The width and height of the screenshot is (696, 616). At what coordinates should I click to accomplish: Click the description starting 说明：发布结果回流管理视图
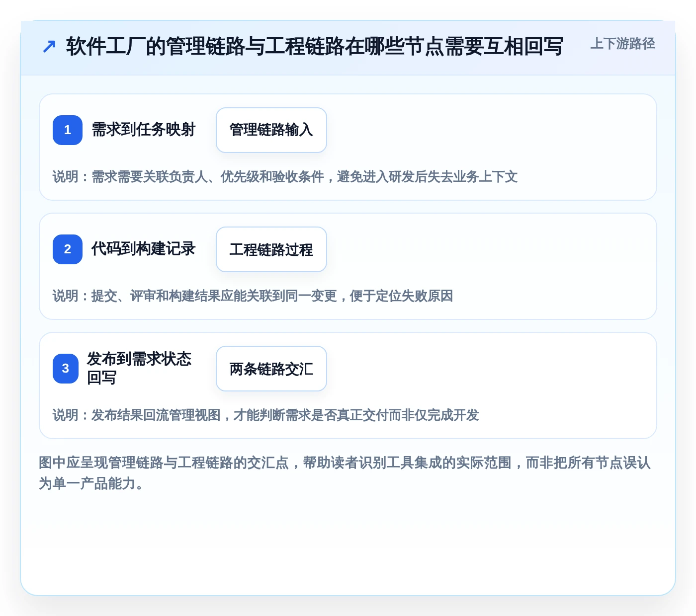(x=265, y=415)
